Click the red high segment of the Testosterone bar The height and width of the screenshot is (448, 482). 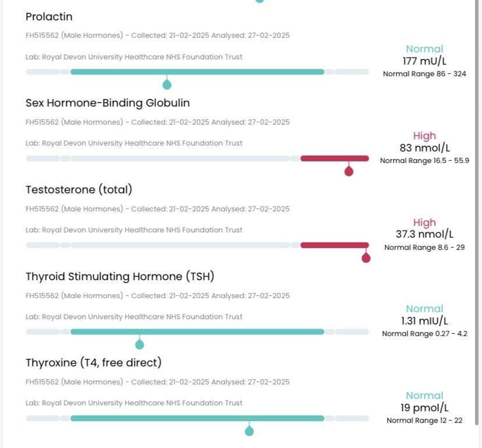click(334, 245)
